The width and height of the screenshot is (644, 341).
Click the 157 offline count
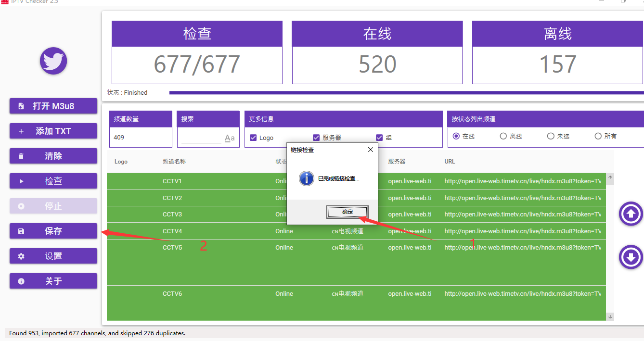[557, 64]
